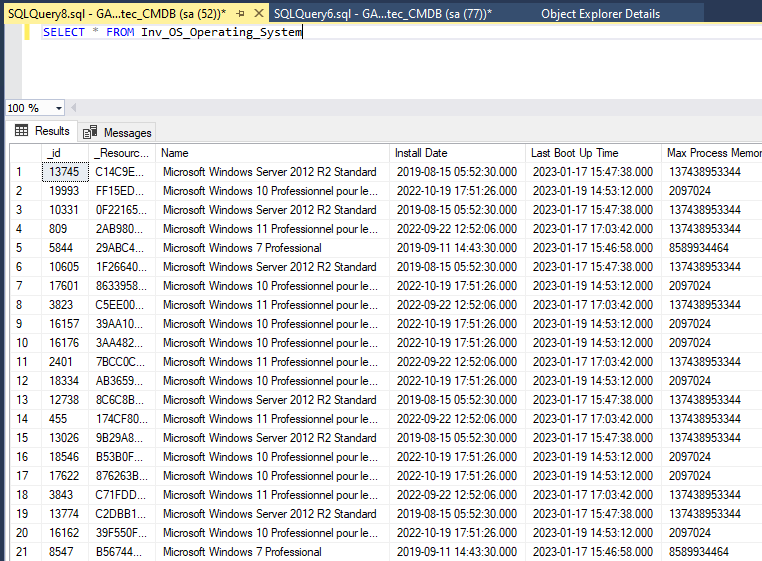Click resource cell 2AB980...
The image size is (762, 561).
coord(122,229)
